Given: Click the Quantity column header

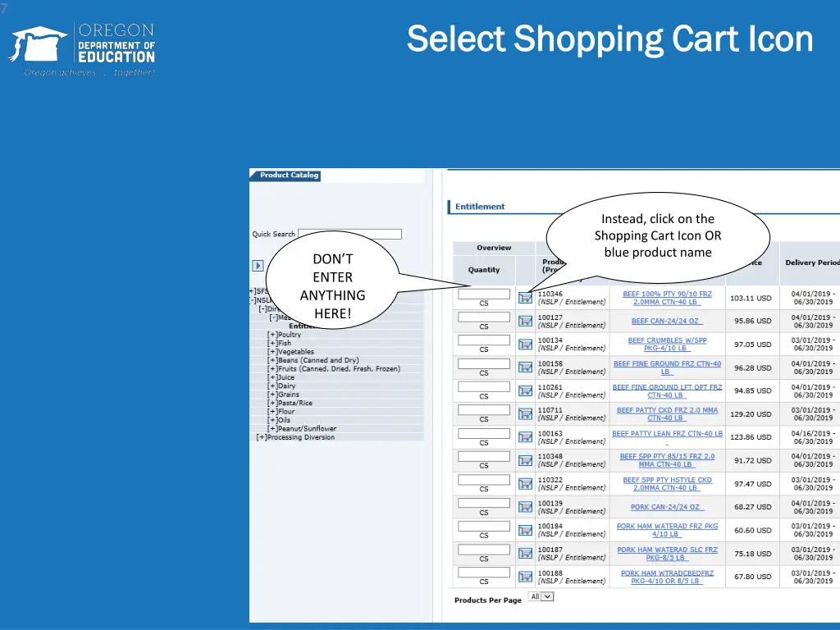Looking at the screenshot, I should 484,270.
